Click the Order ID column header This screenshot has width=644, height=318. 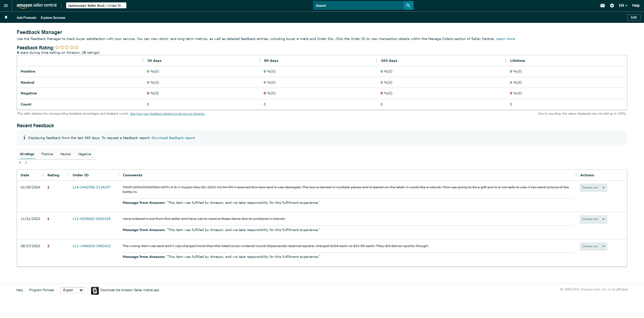[80, 175]
